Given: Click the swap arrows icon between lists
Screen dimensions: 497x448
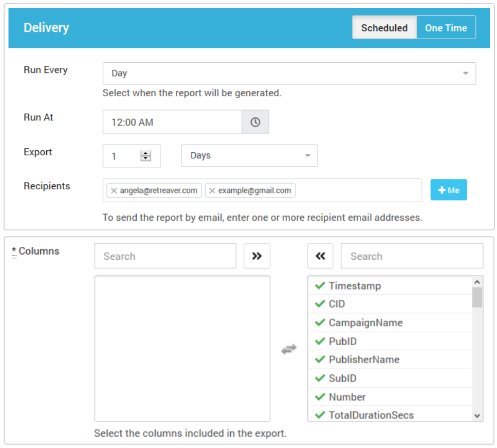Looking at the screenshot, I should coord(289,349).
